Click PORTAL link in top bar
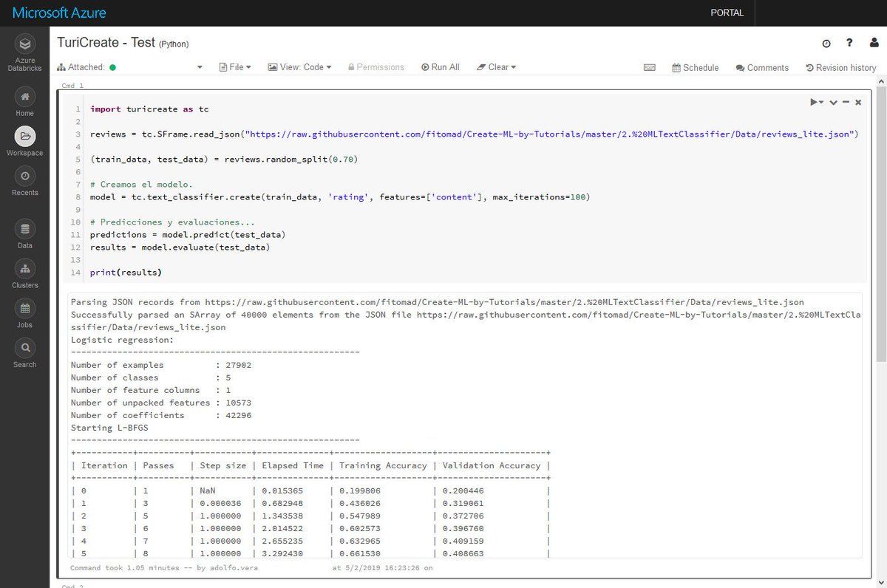Viewport: 887px width, 588px height. coord(727,13)
